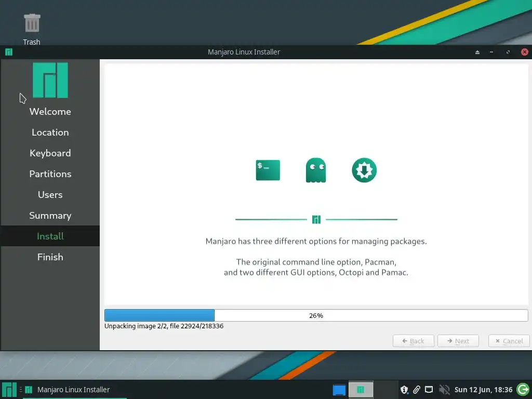Image resolution: width=532 pixels, height=399 pixels.
Task: Click the 'Octopi and Pamac' text line
Action: 316,272
